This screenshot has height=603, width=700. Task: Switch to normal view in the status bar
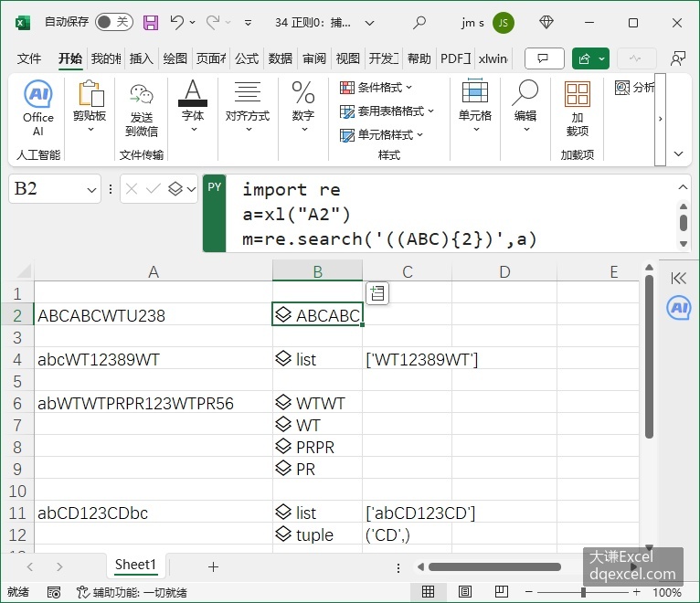click(428, 592)
